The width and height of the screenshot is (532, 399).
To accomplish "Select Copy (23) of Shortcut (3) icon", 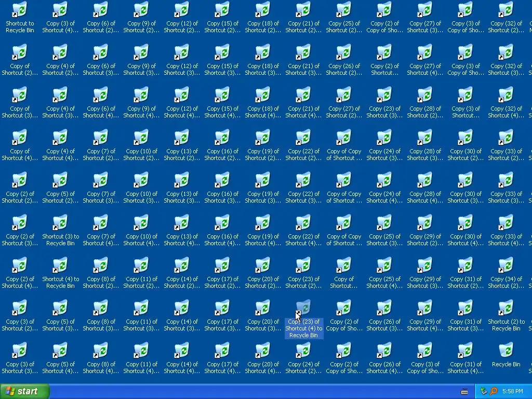I will click(x=384, y=102).
